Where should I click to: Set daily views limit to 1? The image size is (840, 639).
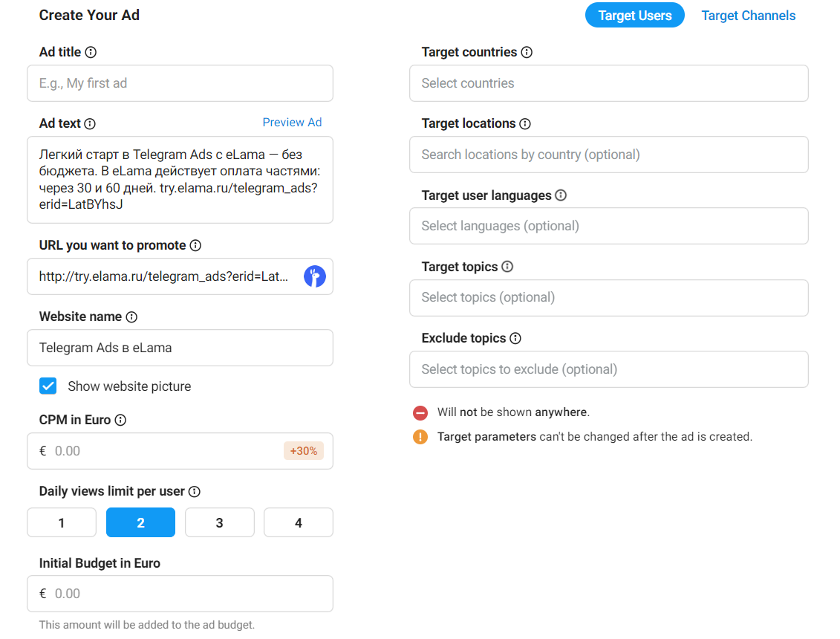62,522
